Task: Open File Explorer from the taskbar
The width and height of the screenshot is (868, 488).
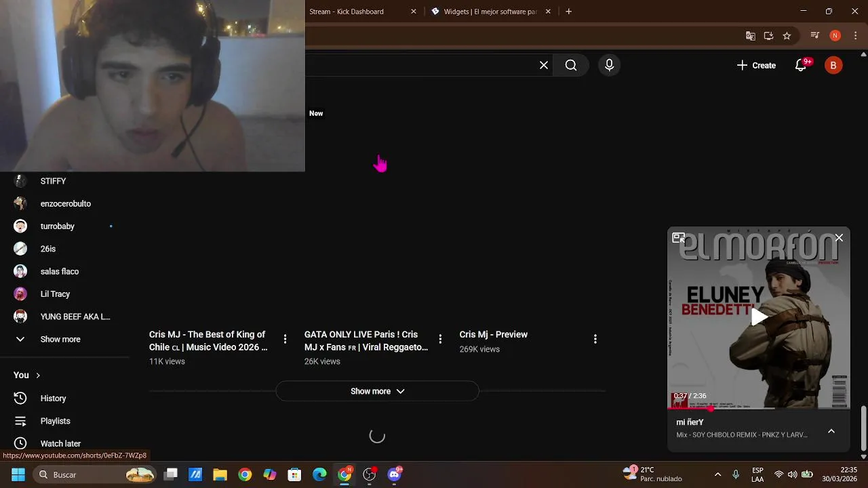Action: [x=220, y=474]
